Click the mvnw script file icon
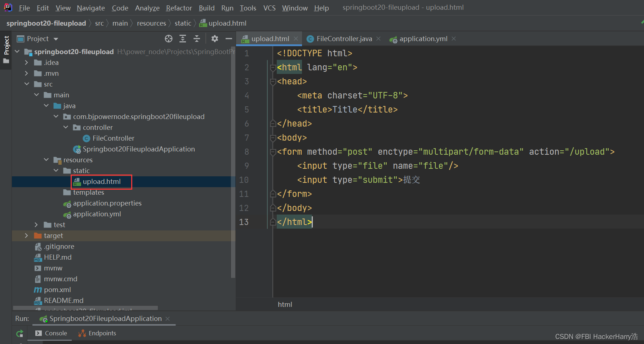 (x=38, y=268)
